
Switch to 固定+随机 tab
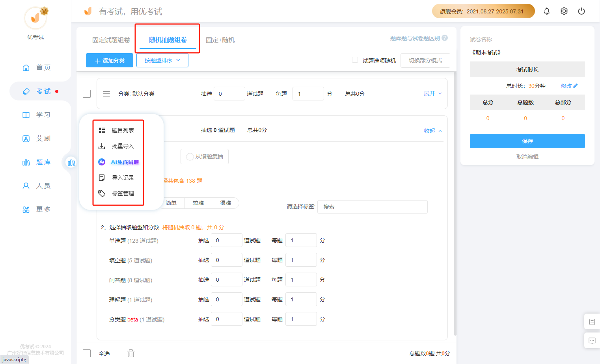tap(220, 40)
